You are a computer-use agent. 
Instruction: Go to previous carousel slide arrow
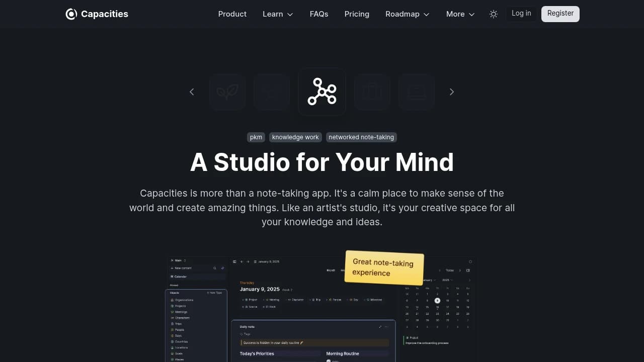[192, 92]
